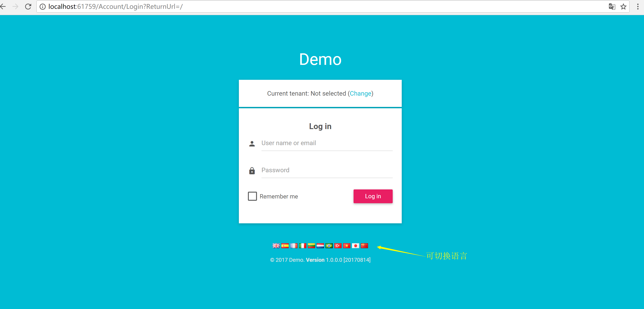Switch language with the UK flag
Image resolution: width=644 pixels, height=309 pixels.
[x=276, y=245]
